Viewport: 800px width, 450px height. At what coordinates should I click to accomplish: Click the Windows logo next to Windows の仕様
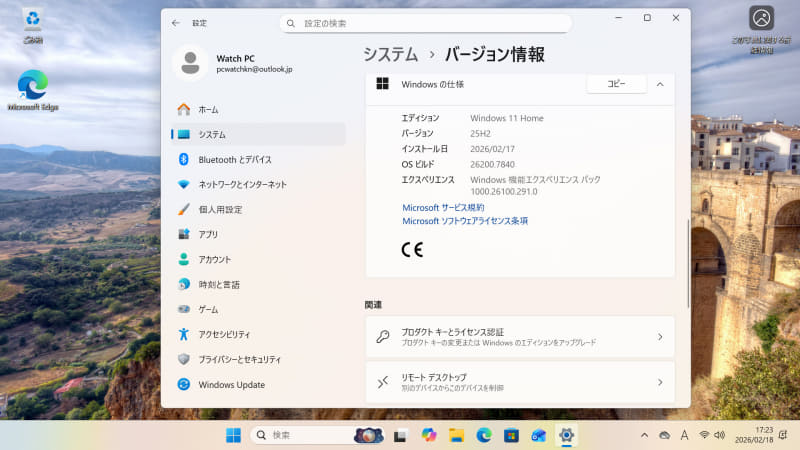383,84
